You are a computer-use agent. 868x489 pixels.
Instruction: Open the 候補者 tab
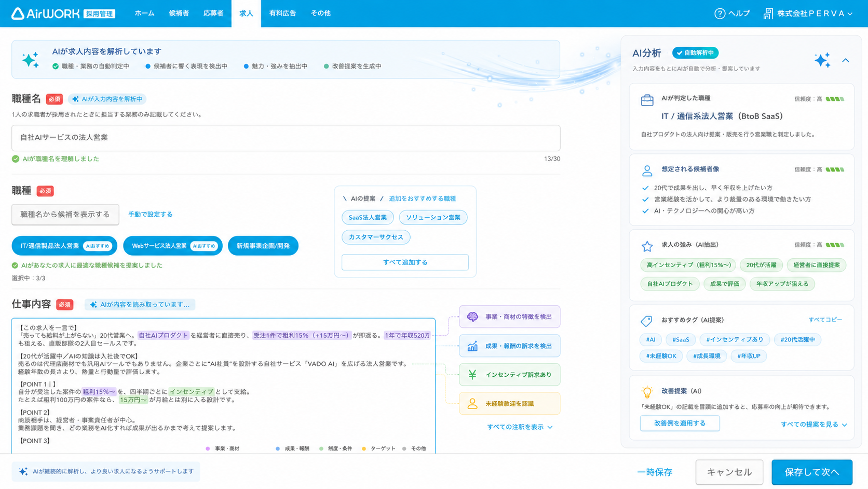pyautogui.click(x=179, y=14)
